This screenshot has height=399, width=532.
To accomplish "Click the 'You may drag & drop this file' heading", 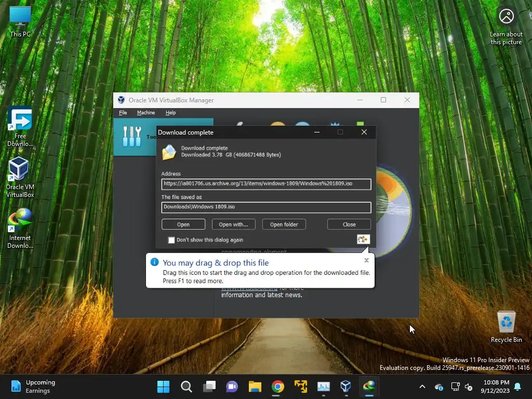I will point(216,262).
